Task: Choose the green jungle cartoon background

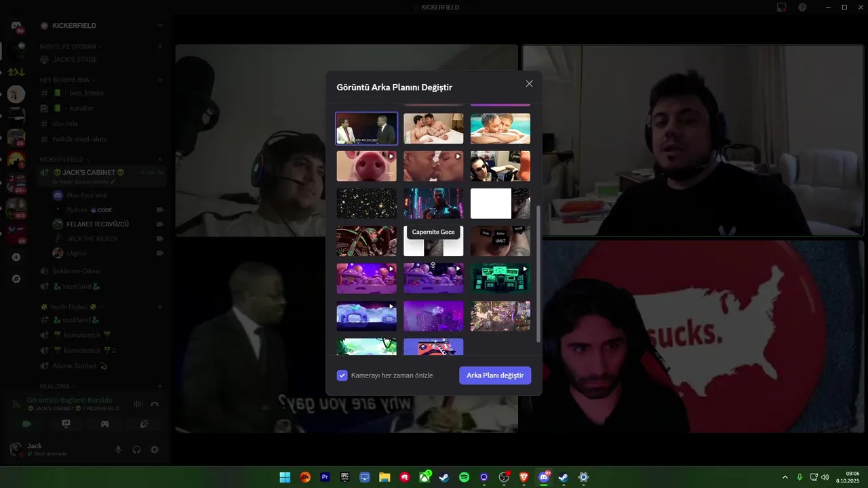Action: click(366, 347)
